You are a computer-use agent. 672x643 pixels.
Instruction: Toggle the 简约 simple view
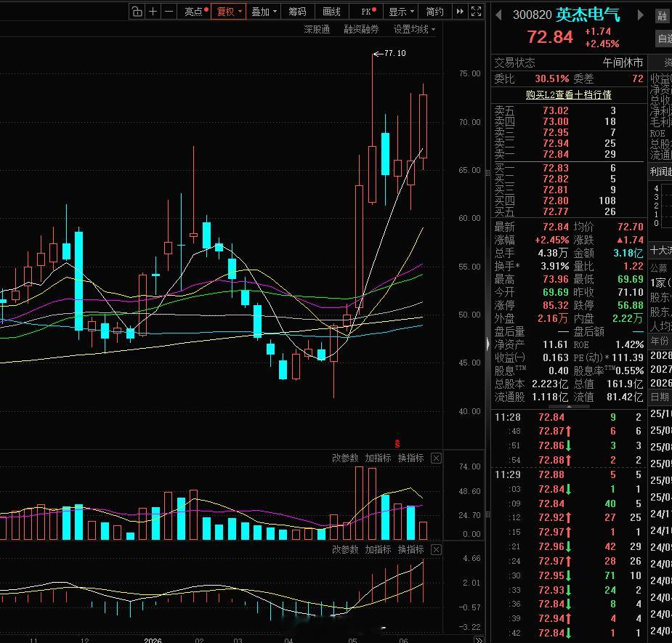pyautogui.click(x=434, y=12)
